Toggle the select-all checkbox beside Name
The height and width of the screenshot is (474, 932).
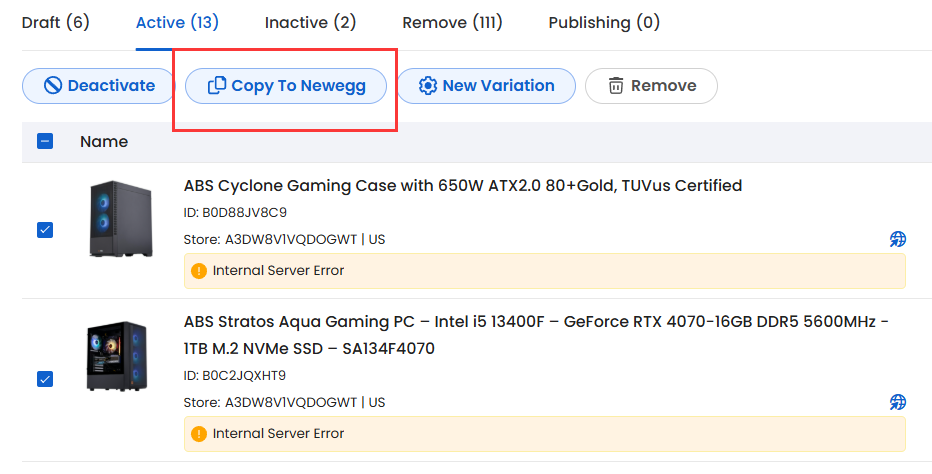(45, 141)
